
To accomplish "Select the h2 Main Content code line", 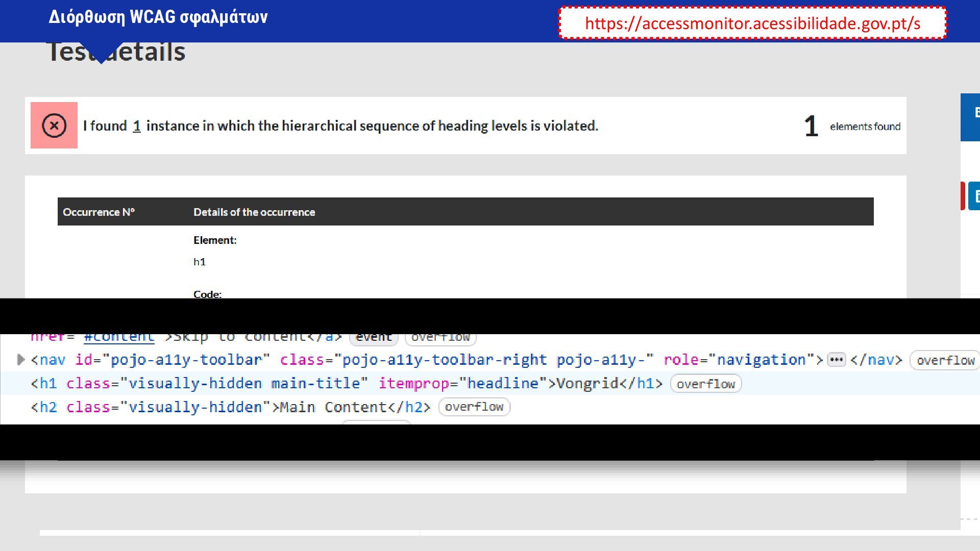I will (230, 407).
